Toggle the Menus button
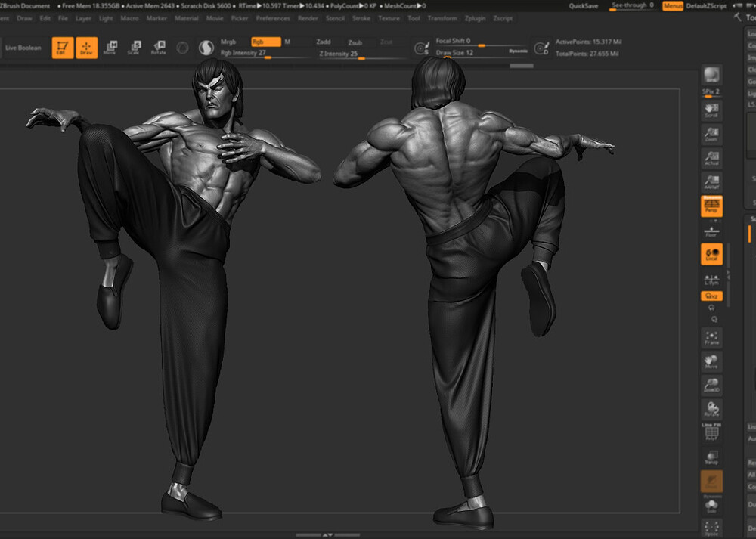The image size is (756, 539). [673, 6]
